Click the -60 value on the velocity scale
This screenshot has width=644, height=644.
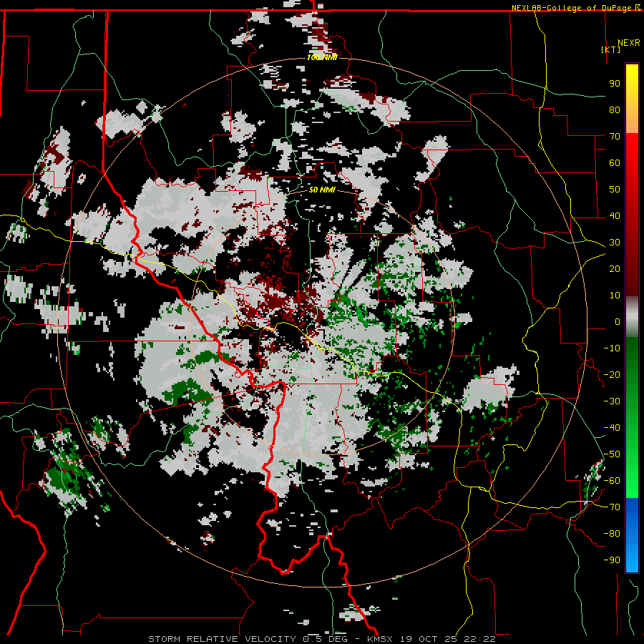(x=612, y=481)
